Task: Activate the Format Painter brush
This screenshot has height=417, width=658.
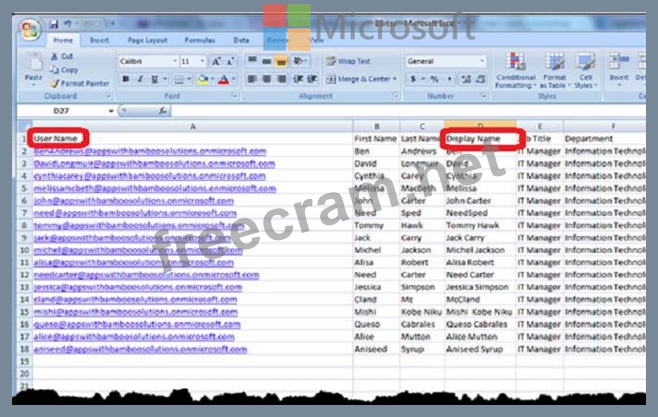Action: click(x=80, y=83)
